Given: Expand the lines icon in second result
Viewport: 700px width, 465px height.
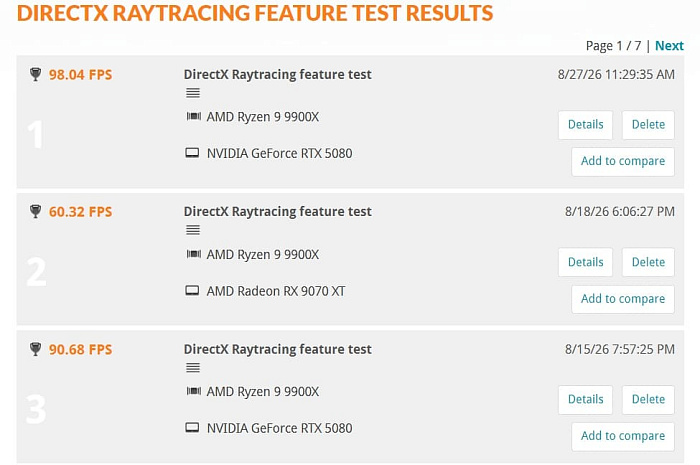Looking at the screenshot, I should point(193,230).
